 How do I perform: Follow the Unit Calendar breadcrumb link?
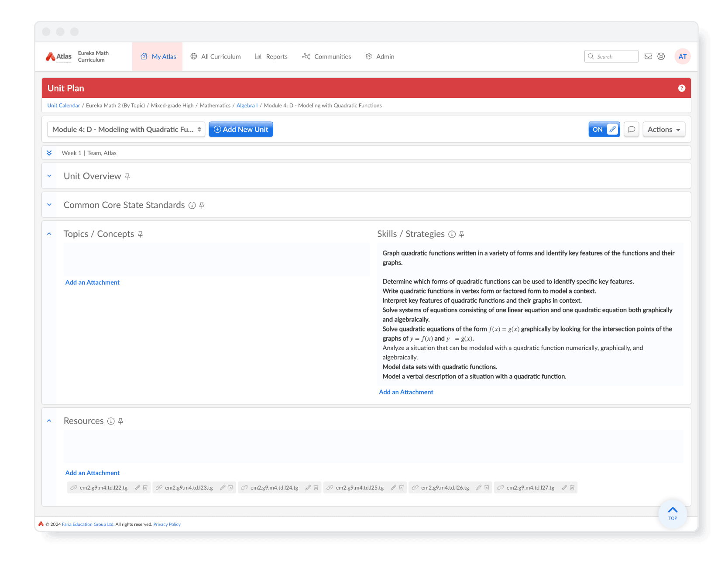pos(64,106)
